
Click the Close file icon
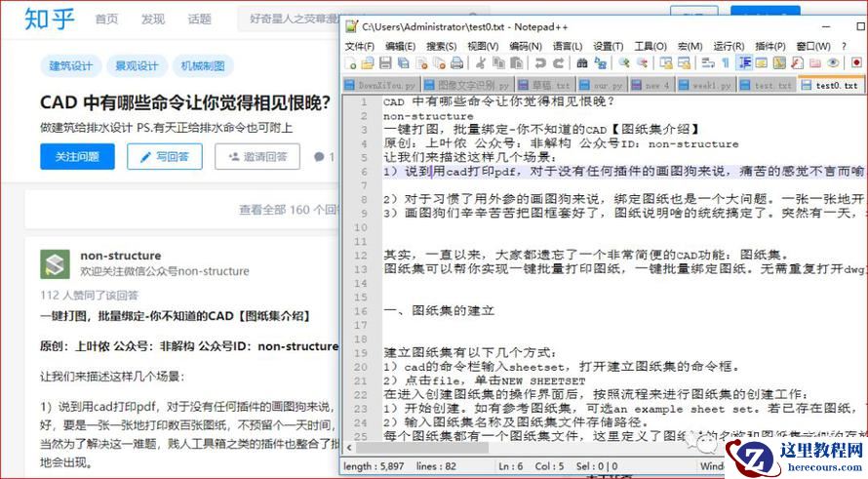pyautogui.click(x=421, y=63)
